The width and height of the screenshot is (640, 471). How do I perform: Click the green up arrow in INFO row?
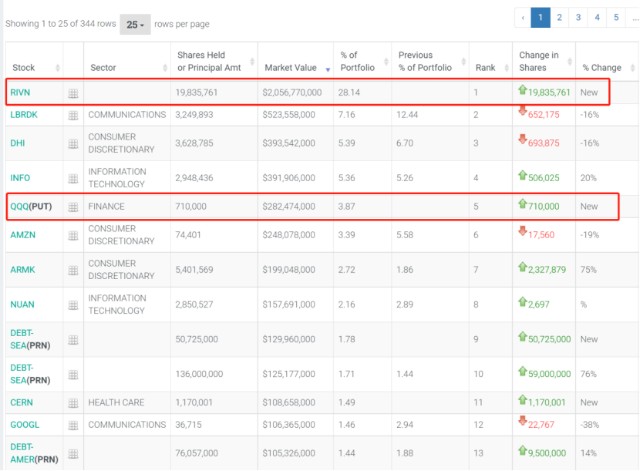[522, 175]
